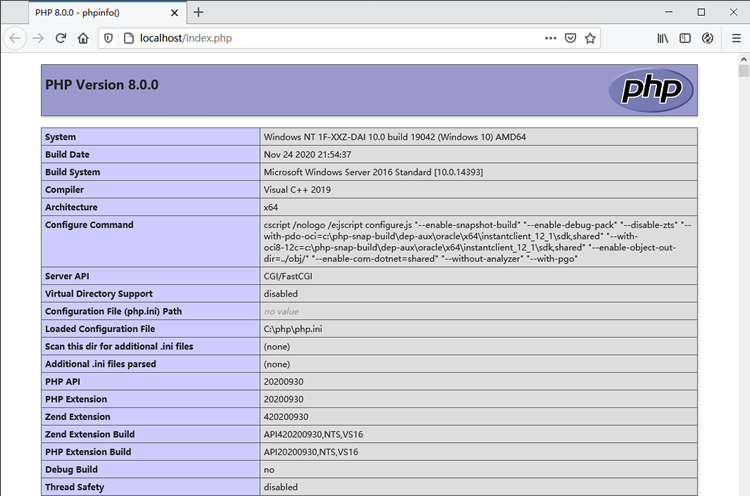Click the 'Virtual Directory Support' label

tap(99, 294)
